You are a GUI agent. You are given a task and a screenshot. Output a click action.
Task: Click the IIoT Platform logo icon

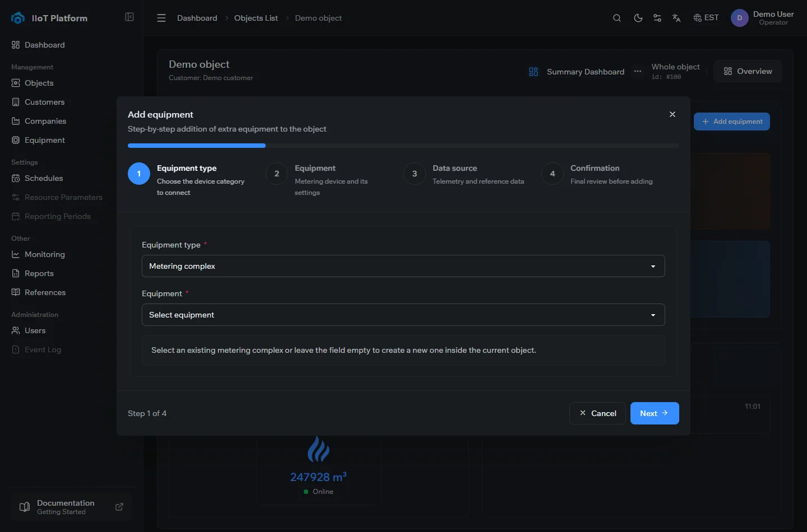point(18,18)
